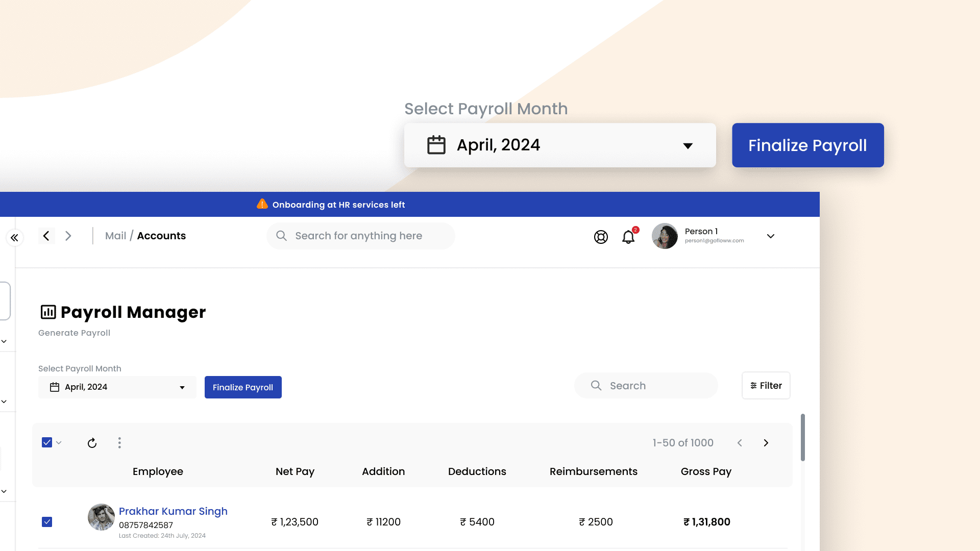The width and height of the screenshot is (980, 551).
Task: Click the Prakhar Kumar Singh employee name link
Action: [173, 511]
